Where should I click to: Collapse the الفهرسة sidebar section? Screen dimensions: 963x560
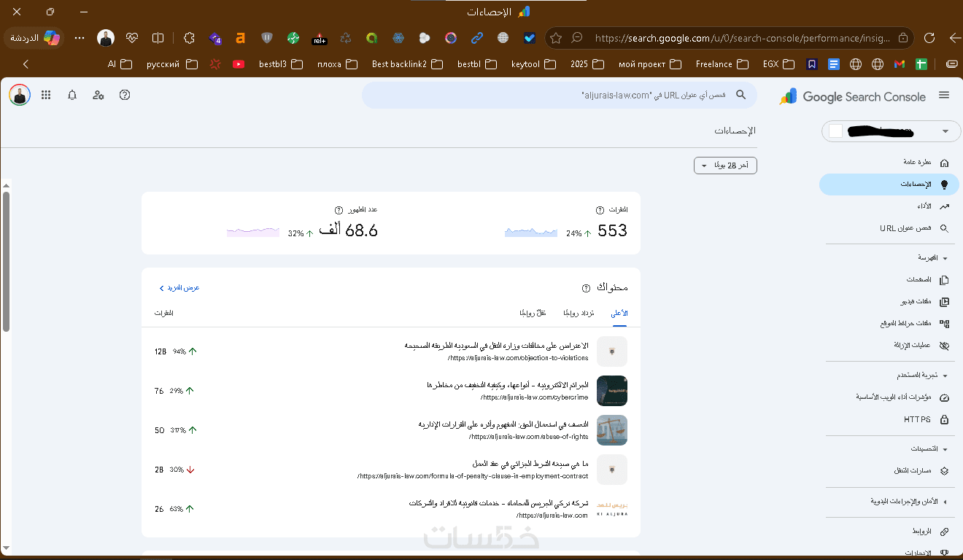click(945, 258)
